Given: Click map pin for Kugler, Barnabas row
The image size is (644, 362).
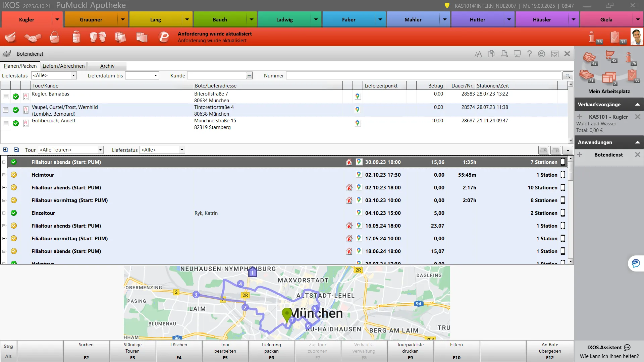Looking at the screenshot, I should point(358,97).
